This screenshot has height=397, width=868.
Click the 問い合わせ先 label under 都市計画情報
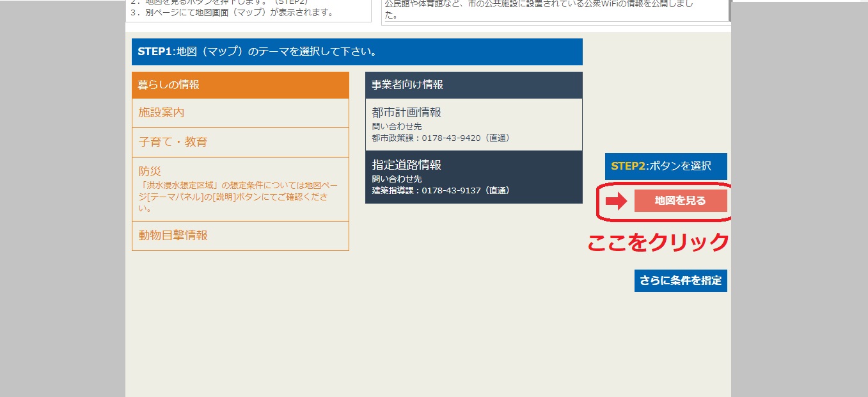[397, 127]
